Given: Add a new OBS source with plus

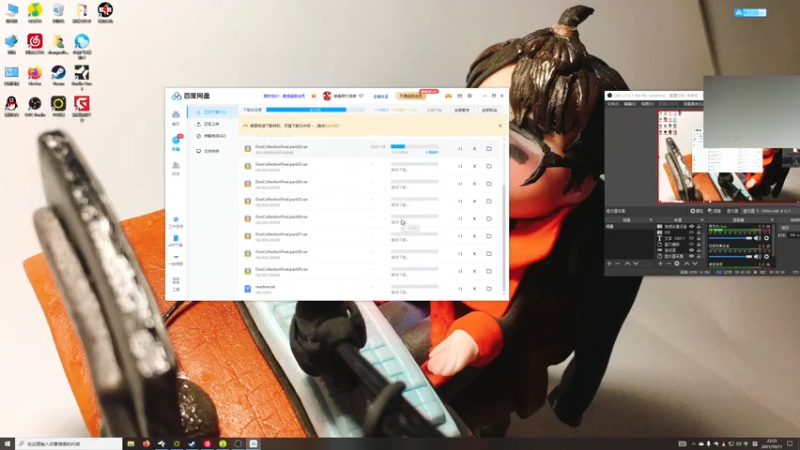Looking at the screenshot, I should tap(660, 264).
